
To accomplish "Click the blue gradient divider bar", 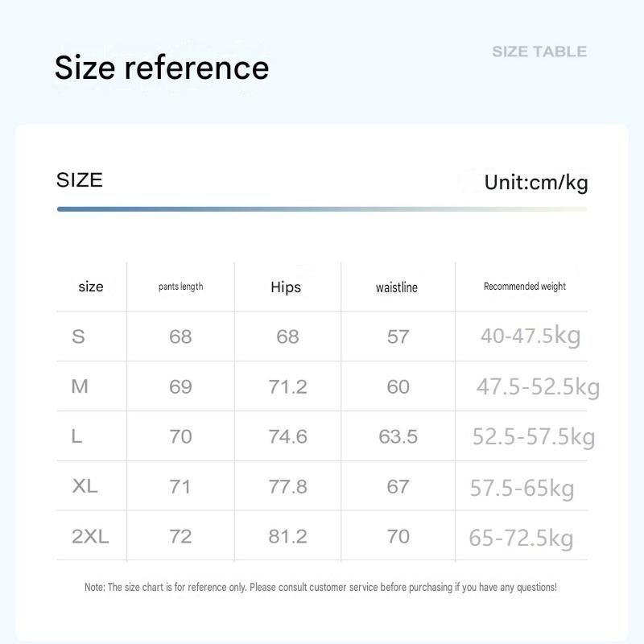I will click(322, 209).
